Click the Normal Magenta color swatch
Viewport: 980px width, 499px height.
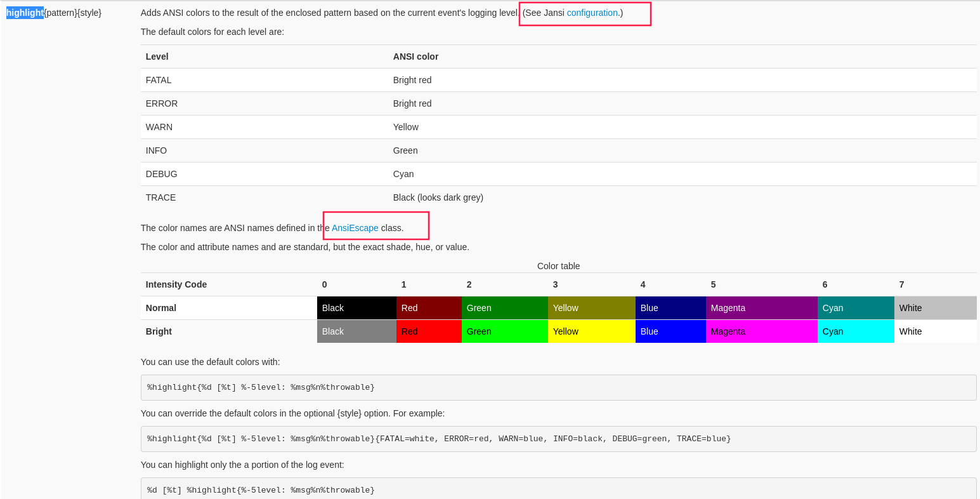tap(762, 308)
